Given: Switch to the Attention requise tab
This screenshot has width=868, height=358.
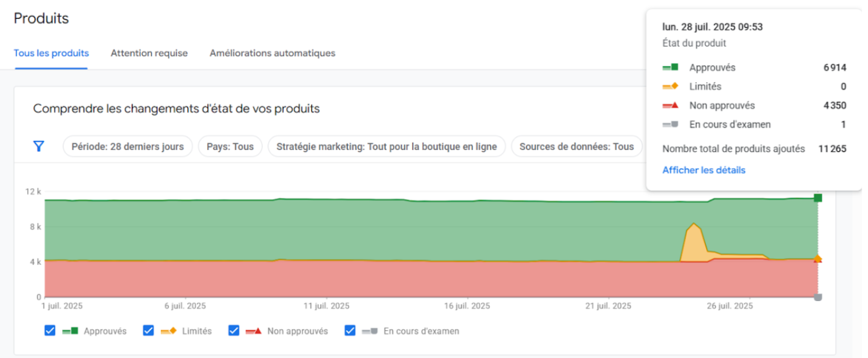Looking at the screenshot, I should pos(149,53).
